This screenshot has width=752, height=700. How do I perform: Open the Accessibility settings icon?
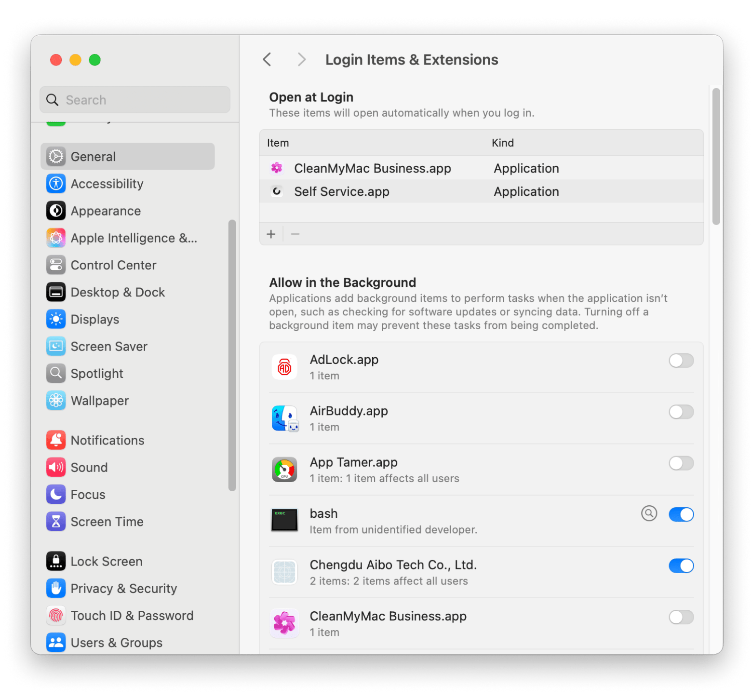pyautogui.click(x=56, y=184)
